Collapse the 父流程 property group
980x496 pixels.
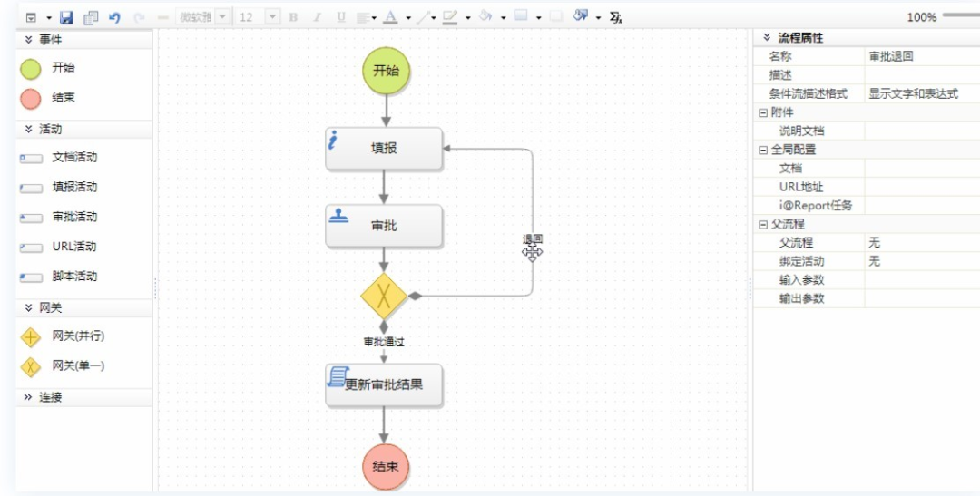click(x=762, y=224)
